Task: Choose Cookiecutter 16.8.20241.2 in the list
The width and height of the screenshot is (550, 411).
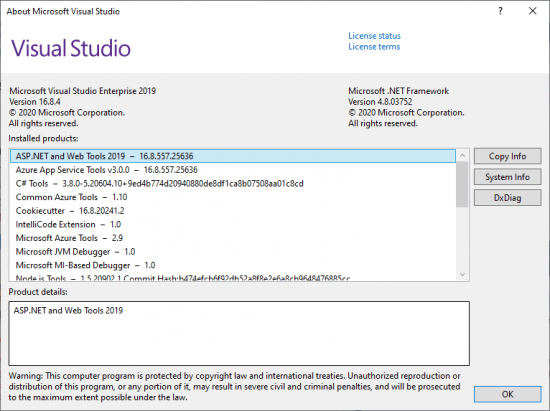Action: click(233, 211)
